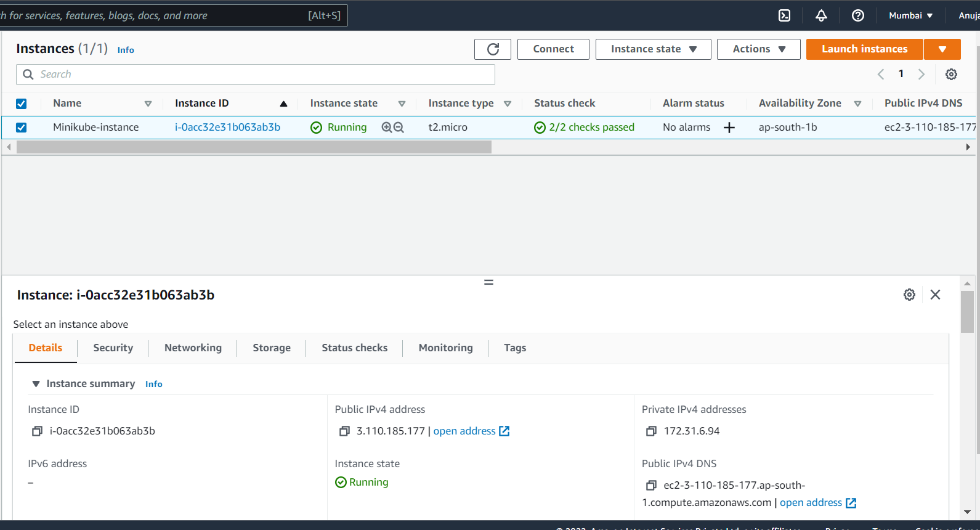Screen dimensions: 980x530
Task: Open the Instance state dropdown button
Action: point(653,49)
